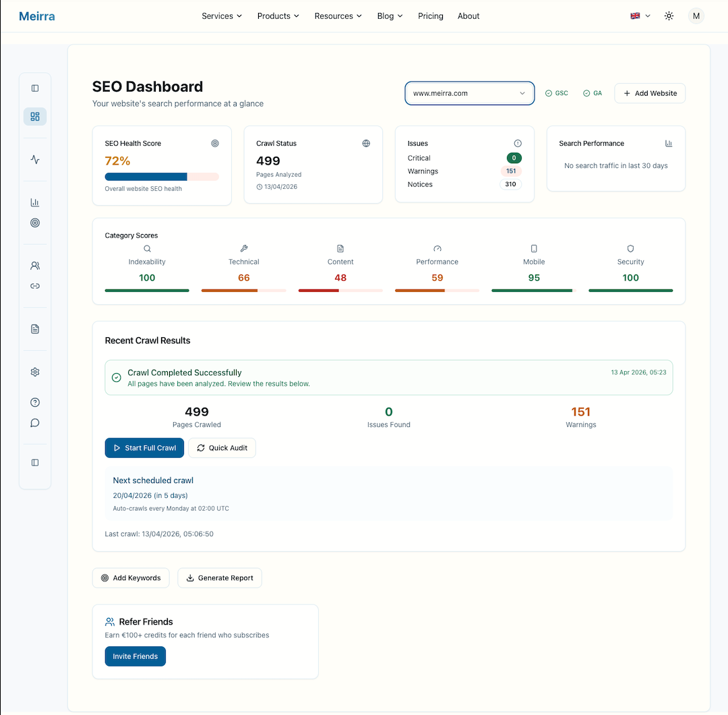
Task: Click the target icon in SEO Health Score card
Action: tap(215, 144)
